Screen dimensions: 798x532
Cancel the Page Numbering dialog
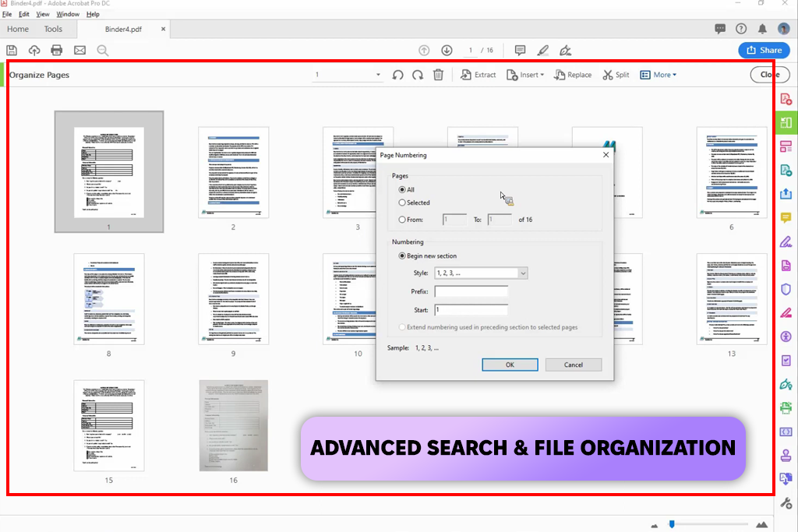[573, 365]
